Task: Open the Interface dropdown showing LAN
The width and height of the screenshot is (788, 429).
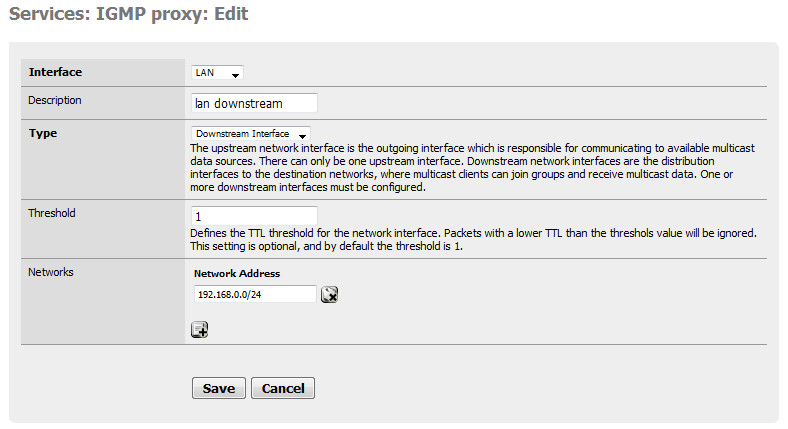Action: click(x=217, y=73)
